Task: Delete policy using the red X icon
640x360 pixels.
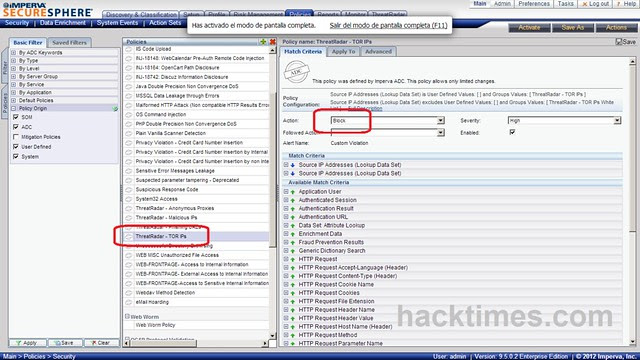Action: point(273,42)
